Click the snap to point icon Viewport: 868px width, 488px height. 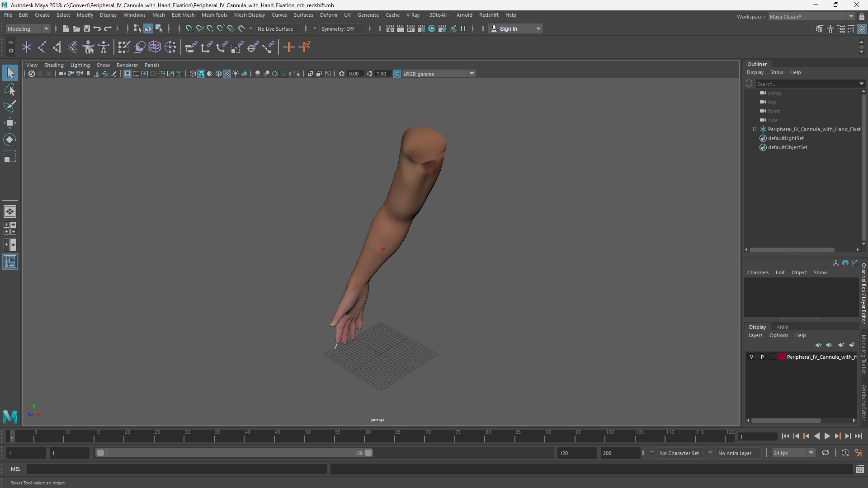[x=210, y=28]
